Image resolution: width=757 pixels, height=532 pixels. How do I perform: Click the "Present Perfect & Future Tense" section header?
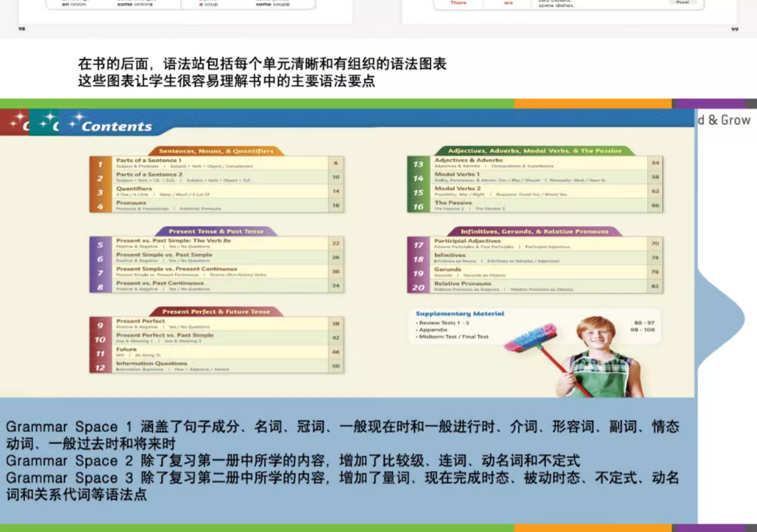(x=216, y=312)
